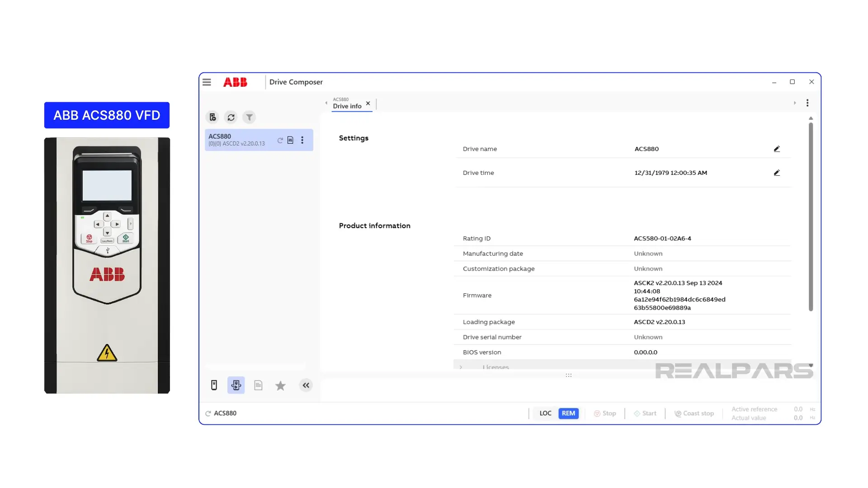The image size is (868, 488).
Task: Open the add drive / backup icon
Action: pyautogui.click(x=212, y=117)
